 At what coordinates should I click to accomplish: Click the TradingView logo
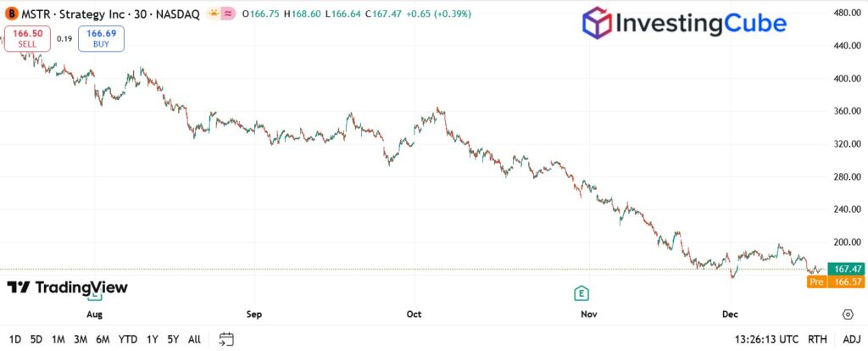point(67,287)
